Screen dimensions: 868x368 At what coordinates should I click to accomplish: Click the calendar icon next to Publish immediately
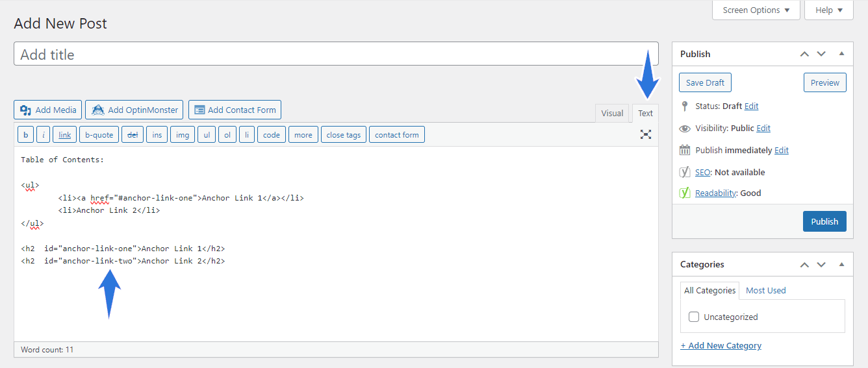point(685,150)
